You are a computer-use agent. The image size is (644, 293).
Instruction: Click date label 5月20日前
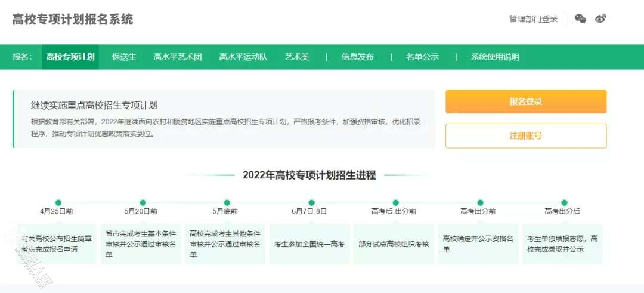tap(141, 211)
